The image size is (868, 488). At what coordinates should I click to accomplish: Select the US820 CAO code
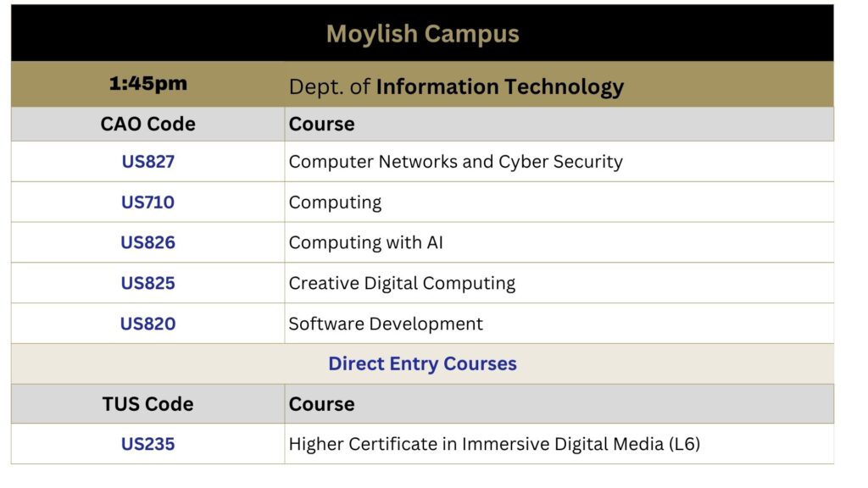pyautogui.click(x=147, y=324)
